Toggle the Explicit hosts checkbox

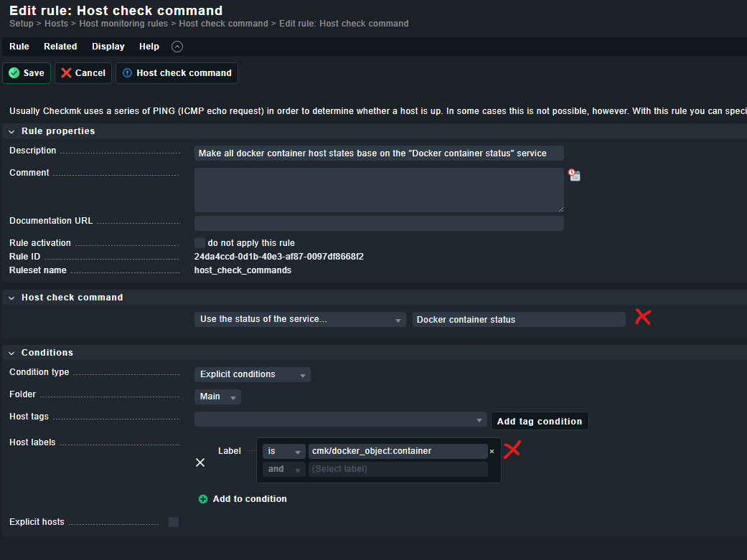[174, 522]
